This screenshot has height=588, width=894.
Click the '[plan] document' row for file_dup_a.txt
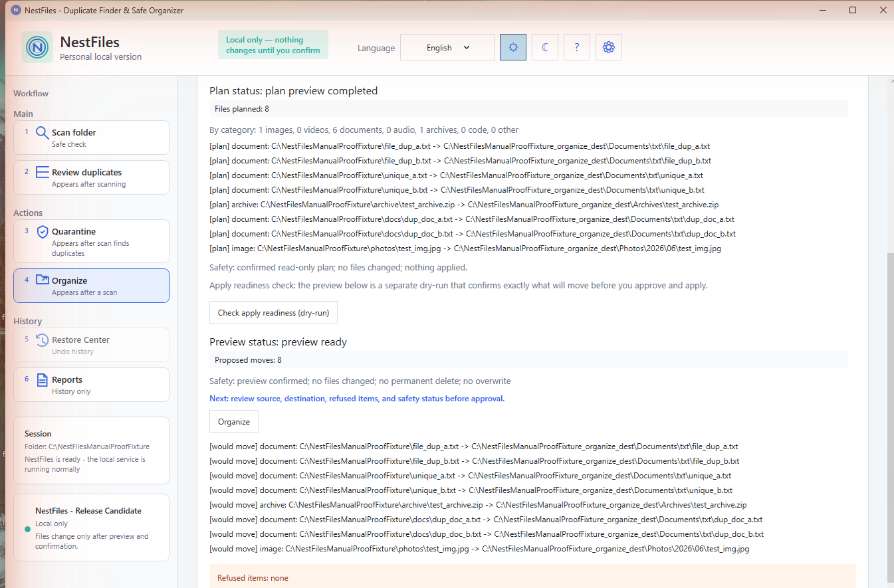459,146
